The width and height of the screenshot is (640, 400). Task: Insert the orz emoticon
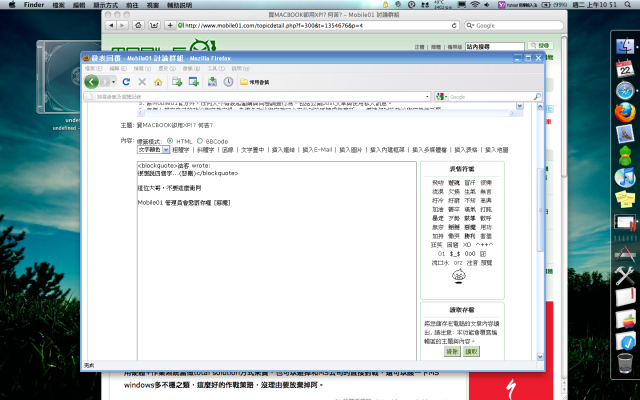point(458,263)
